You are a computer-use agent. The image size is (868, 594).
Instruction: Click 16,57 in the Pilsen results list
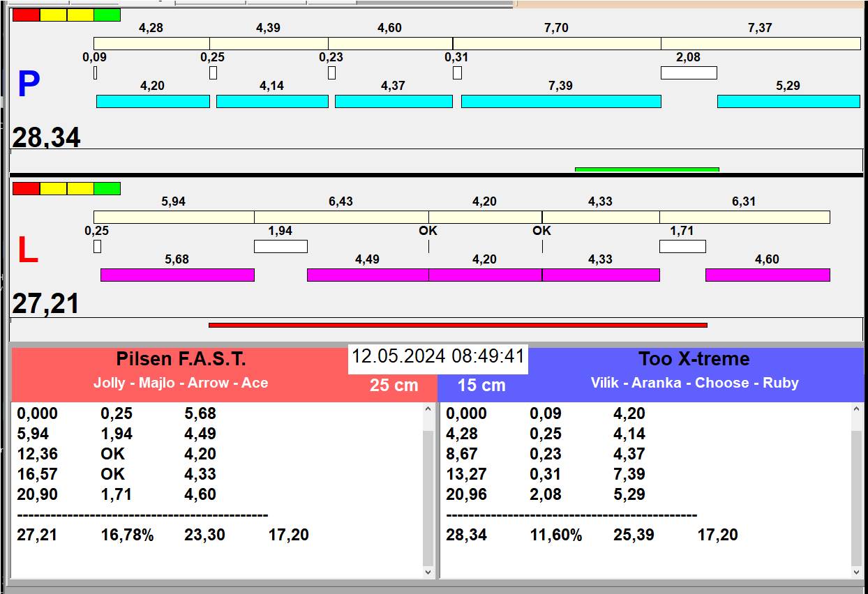click(37, 474)
